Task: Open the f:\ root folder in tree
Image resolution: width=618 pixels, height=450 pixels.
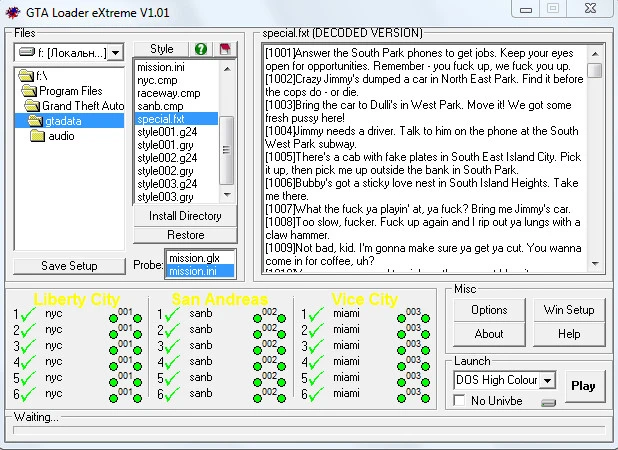Action: (x=33, y=75)
